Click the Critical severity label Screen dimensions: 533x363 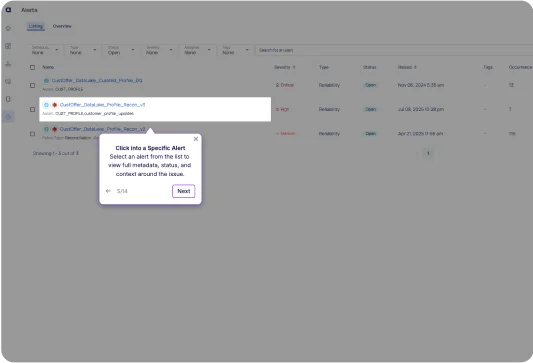pos(285,85)
